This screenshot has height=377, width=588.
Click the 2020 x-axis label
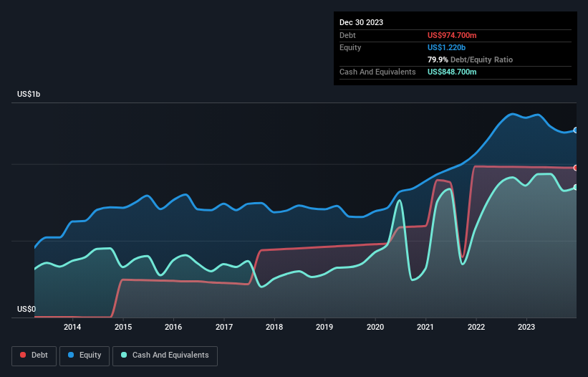click(375, 327)
